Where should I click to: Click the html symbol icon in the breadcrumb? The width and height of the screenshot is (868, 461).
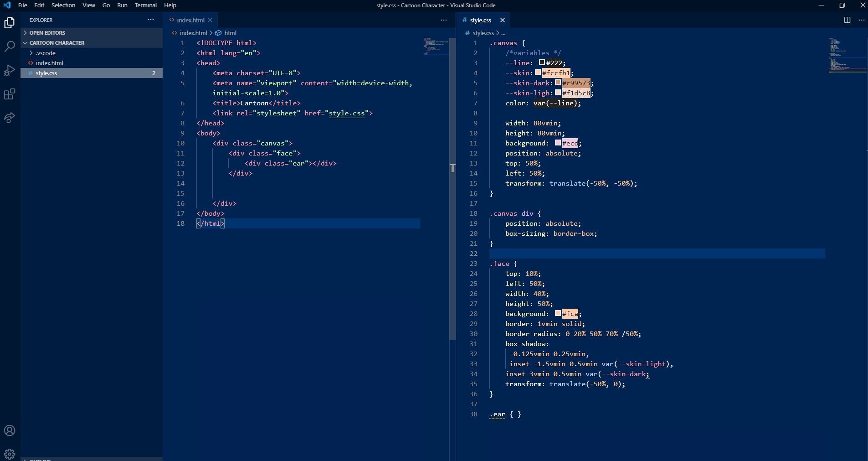(x=218, y=33)
